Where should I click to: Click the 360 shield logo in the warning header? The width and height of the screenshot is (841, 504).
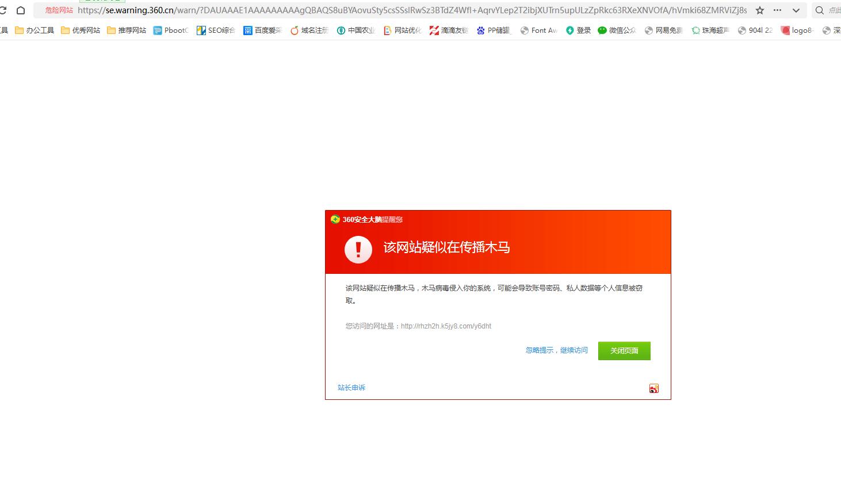click(335, 219)
